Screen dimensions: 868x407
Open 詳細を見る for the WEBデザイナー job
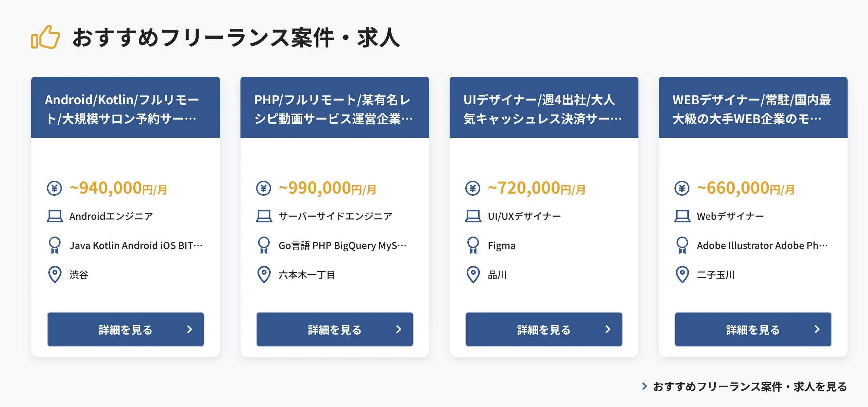(753, 329)
